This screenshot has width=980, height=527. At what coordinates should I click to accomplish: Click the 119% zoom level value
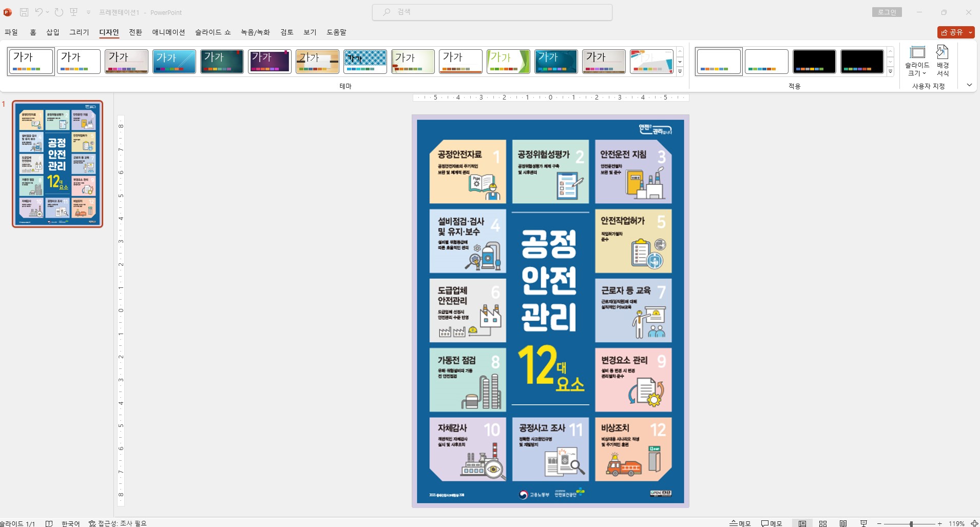956,523
